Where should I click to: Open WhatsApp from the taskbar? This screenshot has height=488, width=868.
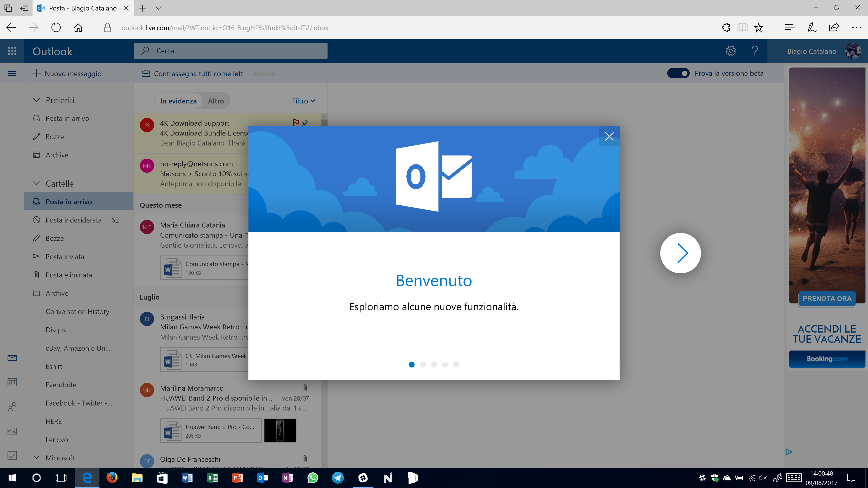pyautogui.click(x=313, y=478)
